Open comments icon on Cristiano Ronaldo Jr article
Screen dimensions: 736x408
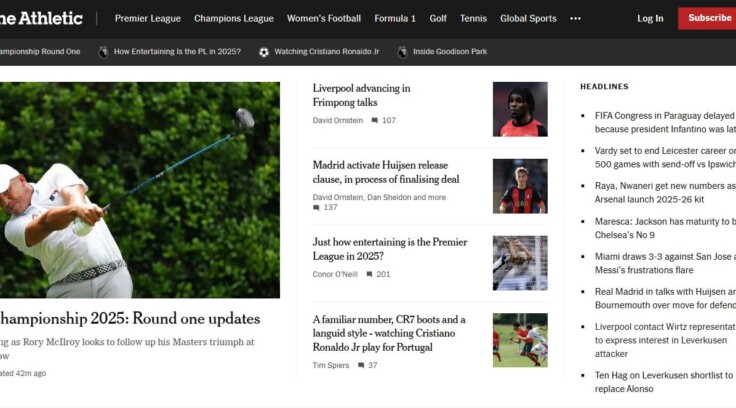(x=361, y=365)
